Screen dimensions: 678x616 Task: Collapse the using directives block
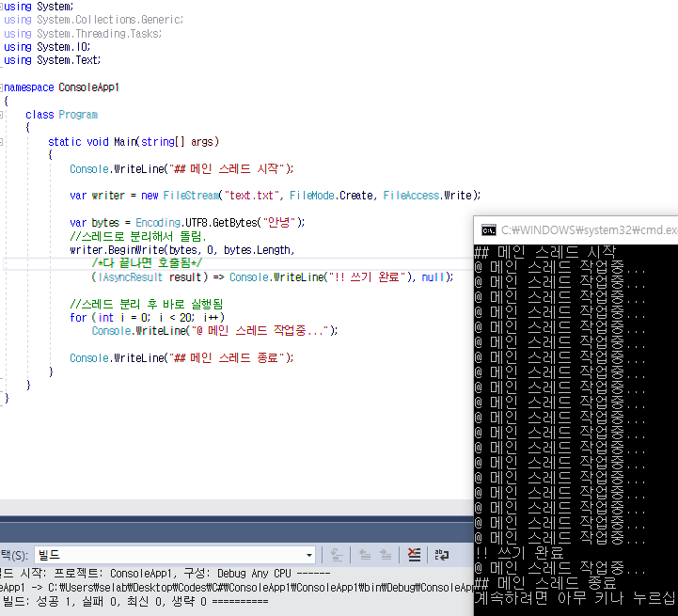(x=3, y=7)
